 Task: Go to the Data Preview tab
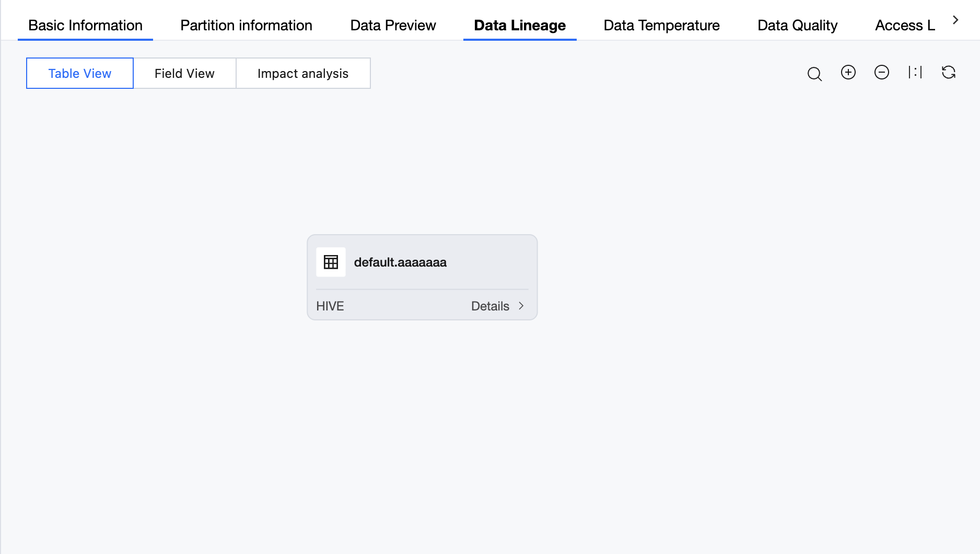[393, 25]
